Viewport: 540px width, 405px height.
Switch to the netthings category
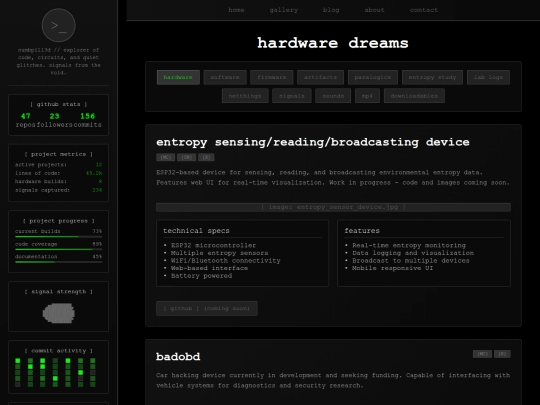245,96
